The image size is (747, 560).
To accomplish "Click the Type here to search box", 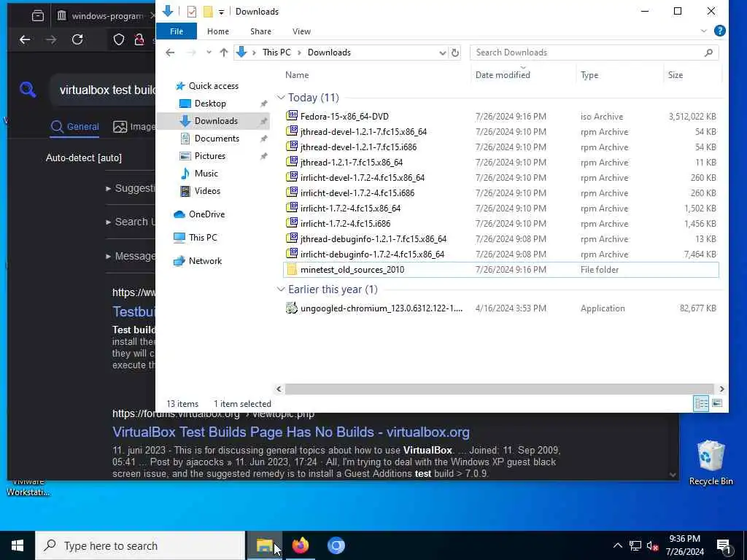I will tap(140, 545).
